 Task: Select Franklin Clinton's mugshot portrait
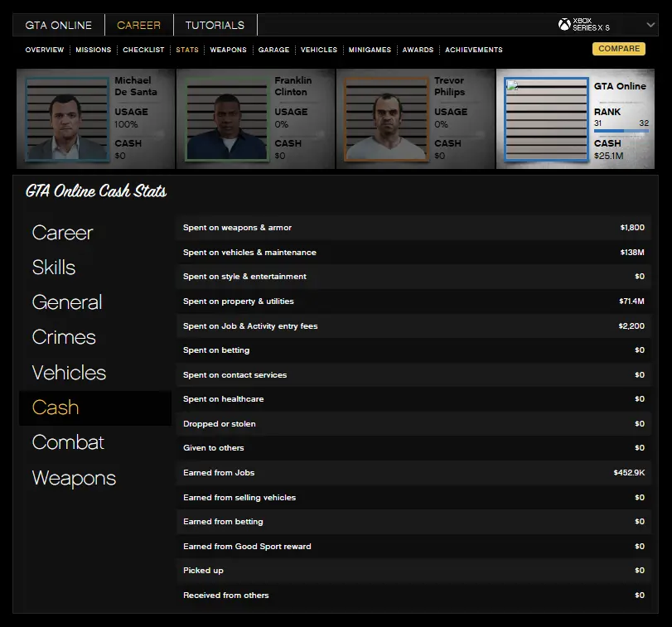pyautogui.click(x=227, y=118)
